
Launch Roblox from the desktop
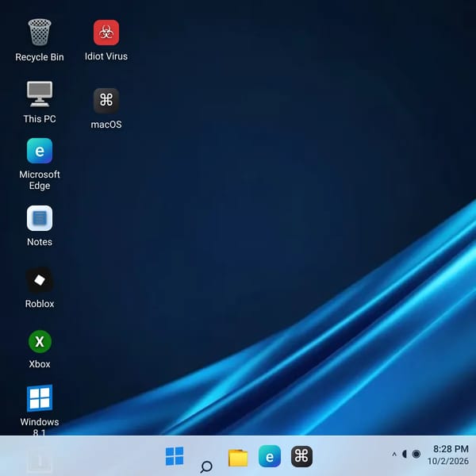(x=40, y=280)
